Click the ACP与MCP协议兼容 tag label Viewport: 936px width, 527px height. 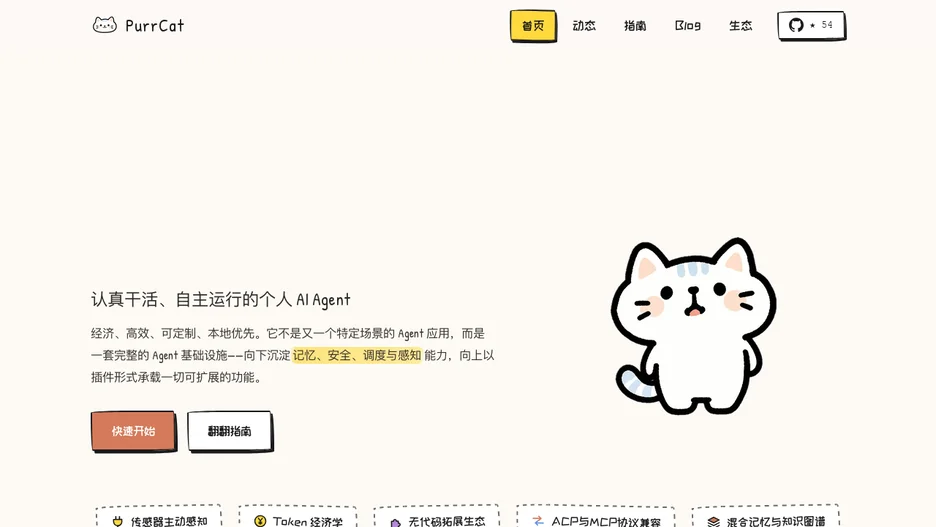click(606, 522)
